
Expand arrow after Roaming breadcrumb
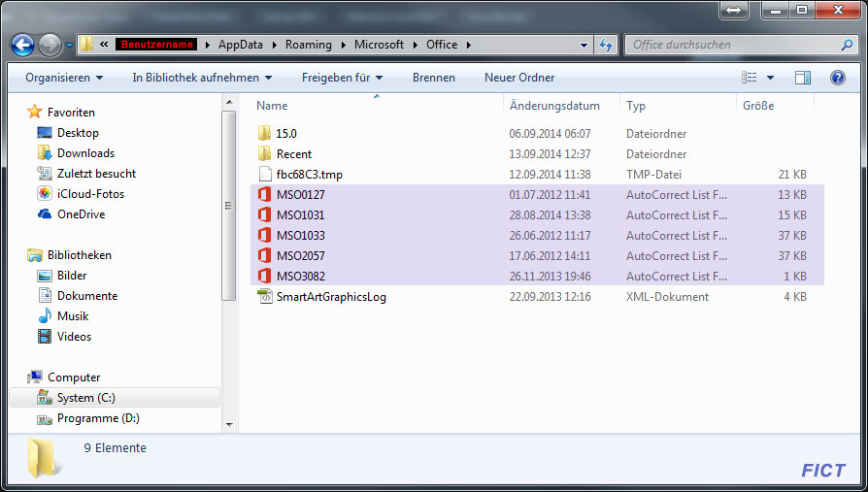(x=343, y=45)
